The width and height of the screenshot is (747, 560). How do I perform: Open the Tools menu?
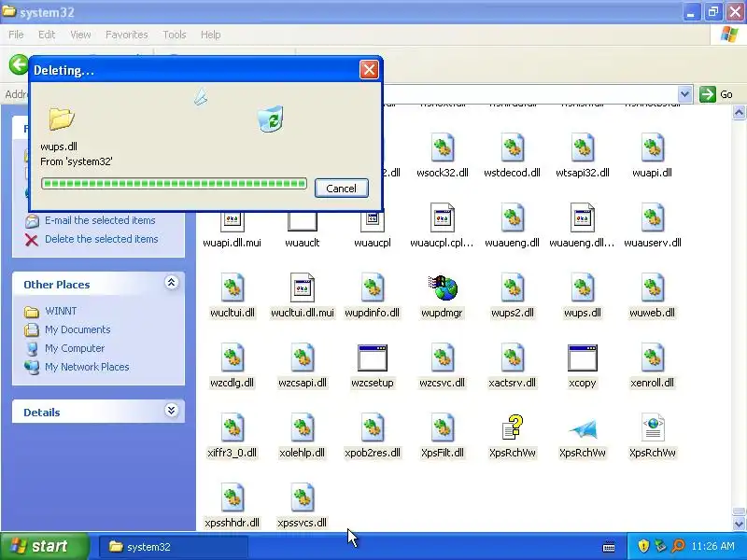[175, 35]
